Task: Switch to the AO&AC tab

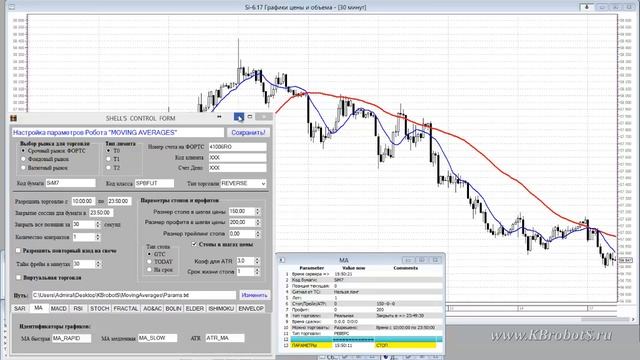Action: tap(152, 309)
